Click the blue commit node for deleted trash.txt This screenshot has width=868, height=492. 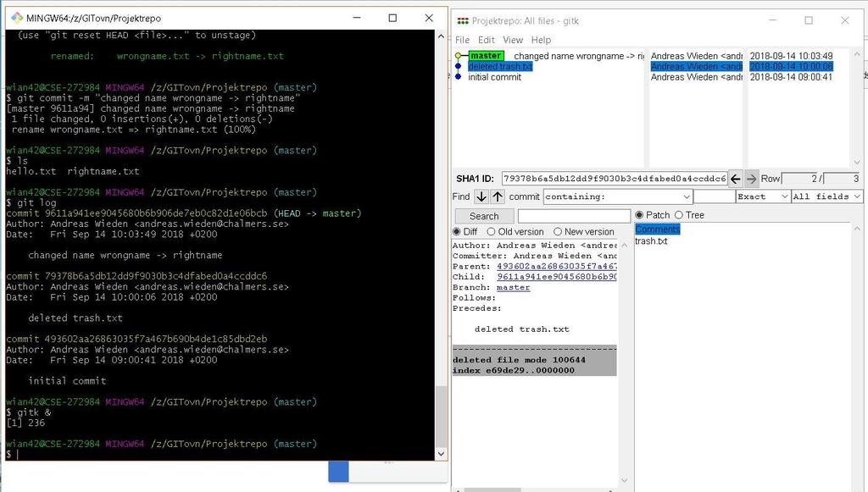click(x=458, y=66)
